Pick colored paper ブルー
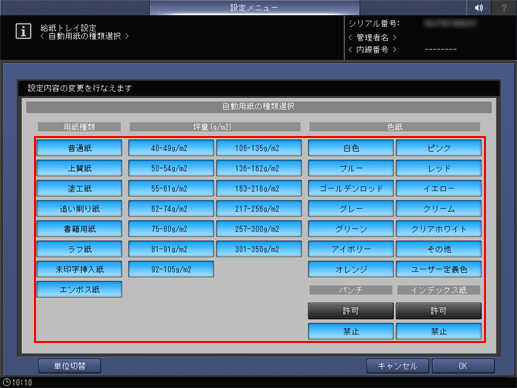This screenshot has width=517, height=388. 351,168
